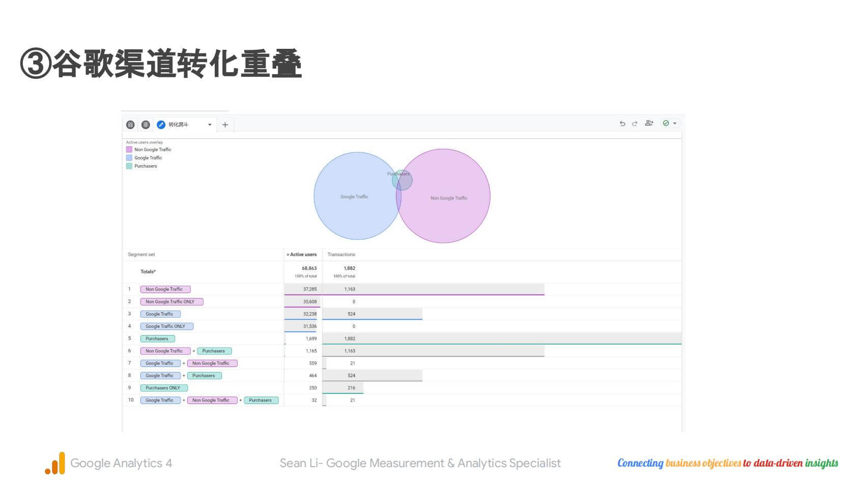This screenshot has width=868, height=488.
Task: Expand the 转化漏斗 tab dropdown arrow
Action: pos(210,125)
